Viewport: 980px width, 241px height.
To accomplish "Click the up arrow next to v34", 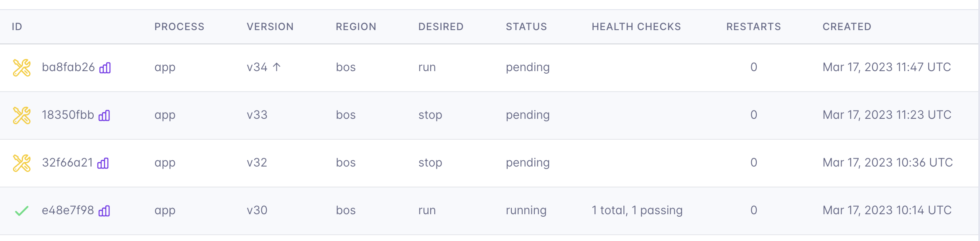I will tap(277, 67).
